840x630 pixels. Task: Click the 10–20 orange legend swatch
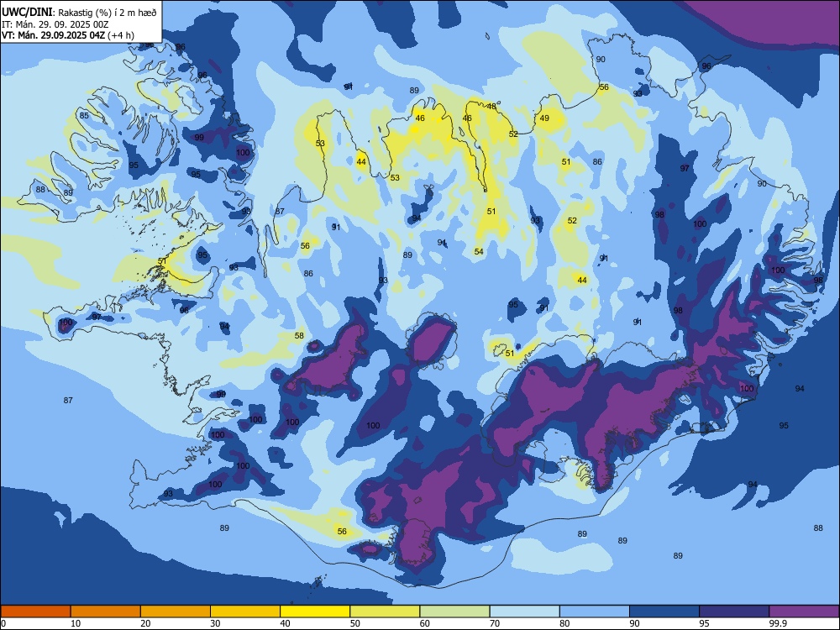point(106,612)
